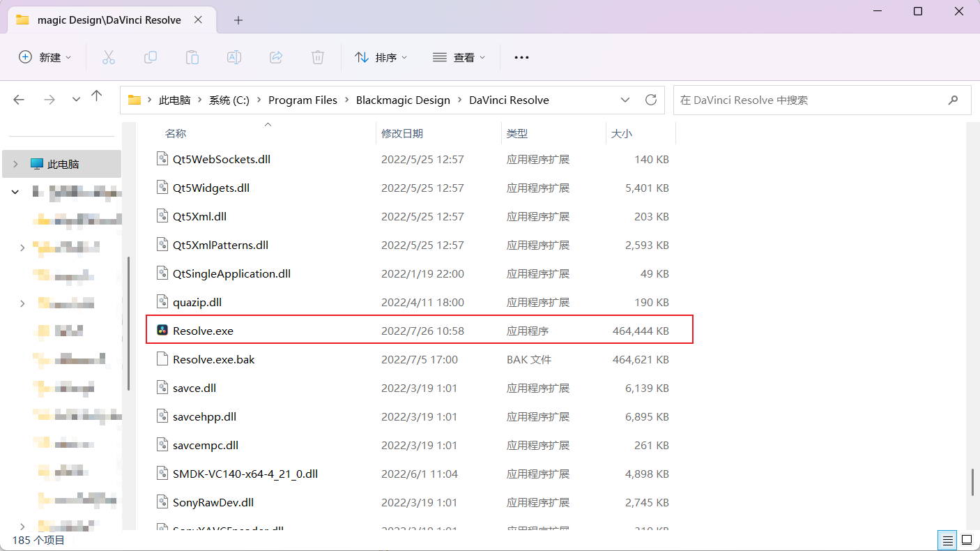Image resolution: width=980 pixels, height=551 pixels.
Task: Click Program Files in the address breadcrumb
Action: (x=303, y=100)
